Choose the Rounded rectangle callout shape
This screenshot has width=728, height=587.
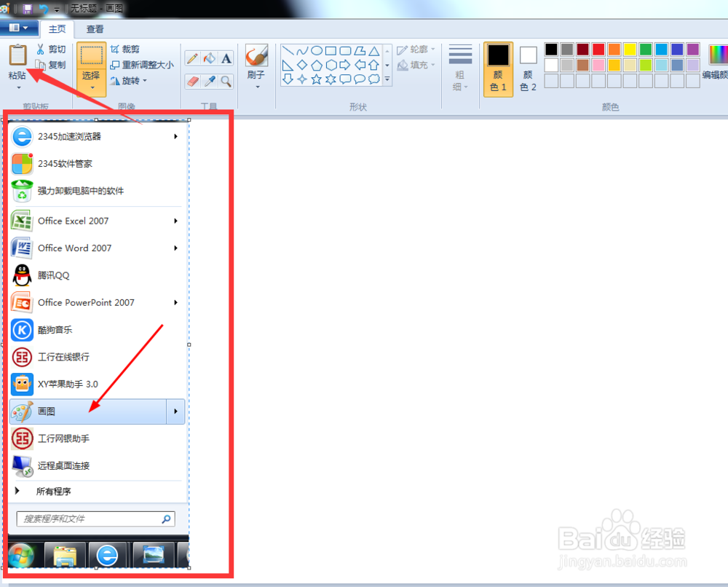[345, 79]
